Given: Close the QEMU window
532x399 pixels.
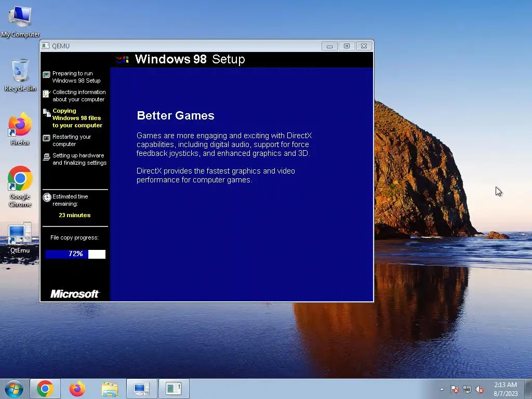Looking at the screenshot, I should 364,46.
